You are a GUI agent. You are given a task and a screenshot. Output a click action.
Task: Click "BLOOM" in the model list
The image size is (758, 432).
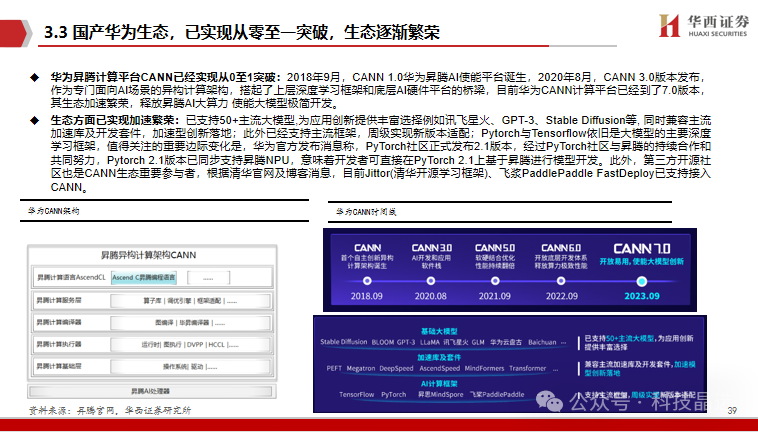[x=382, y=342]
